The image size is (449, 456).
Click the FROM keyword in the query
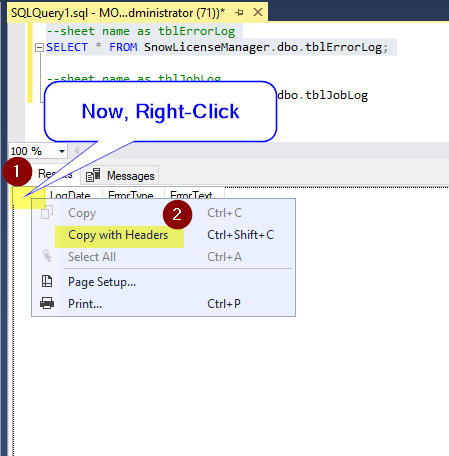123,47
